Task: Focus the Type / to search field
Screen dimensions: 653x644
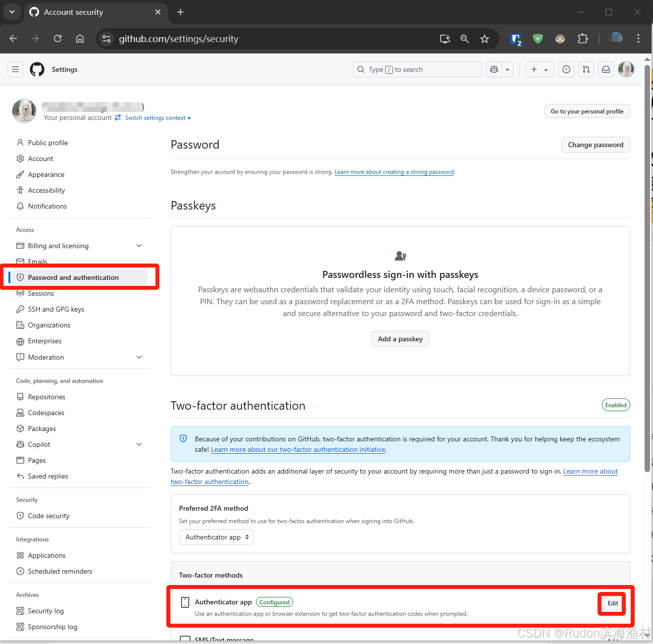Action: point(417,69)
